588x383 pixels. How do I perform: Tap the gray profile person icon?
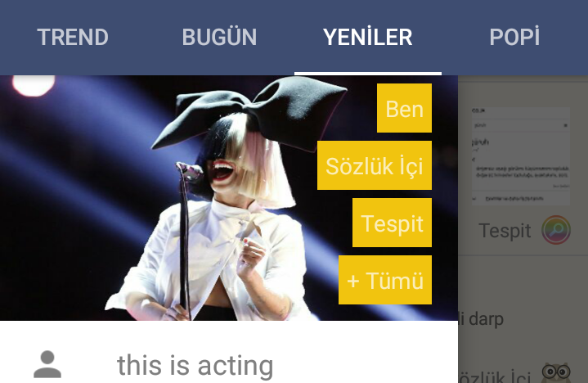point(47,364)
